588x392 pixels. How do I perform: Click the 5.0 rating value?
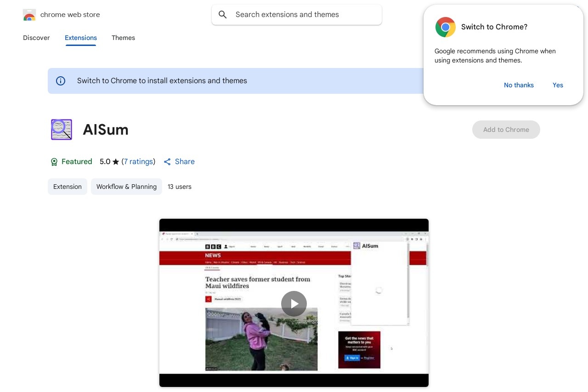point(105,162)
